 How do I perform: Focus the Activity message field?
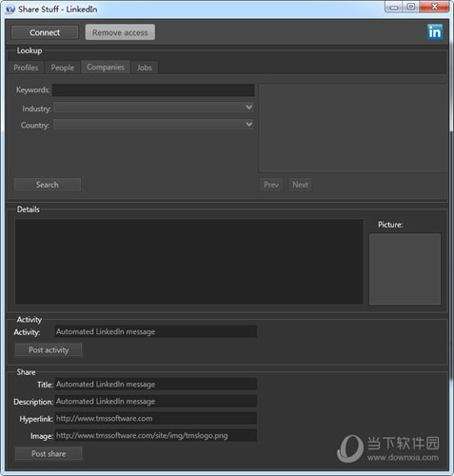click(156, 331)
